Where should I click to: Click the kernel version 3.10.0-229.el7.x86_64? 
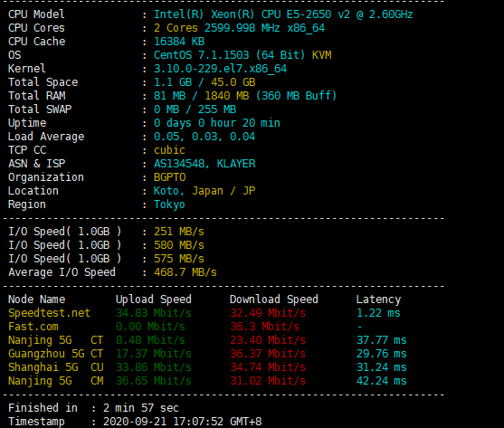click(x=220, y=69)
